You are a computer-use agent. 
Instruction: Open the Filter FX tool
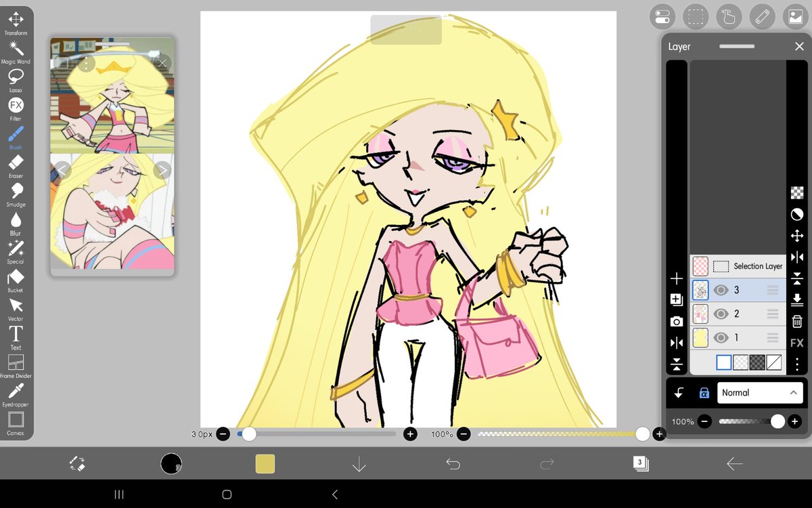coord(16,109)
